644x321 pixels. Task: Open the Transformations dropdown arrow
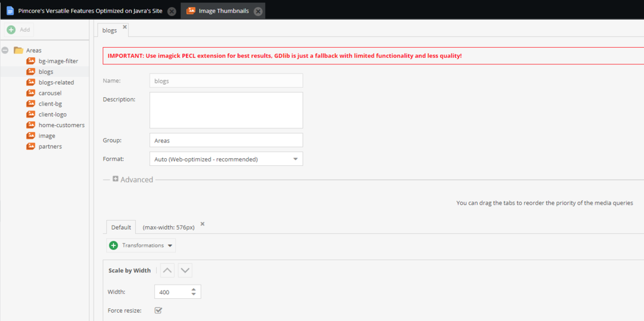tap(170, 246)
